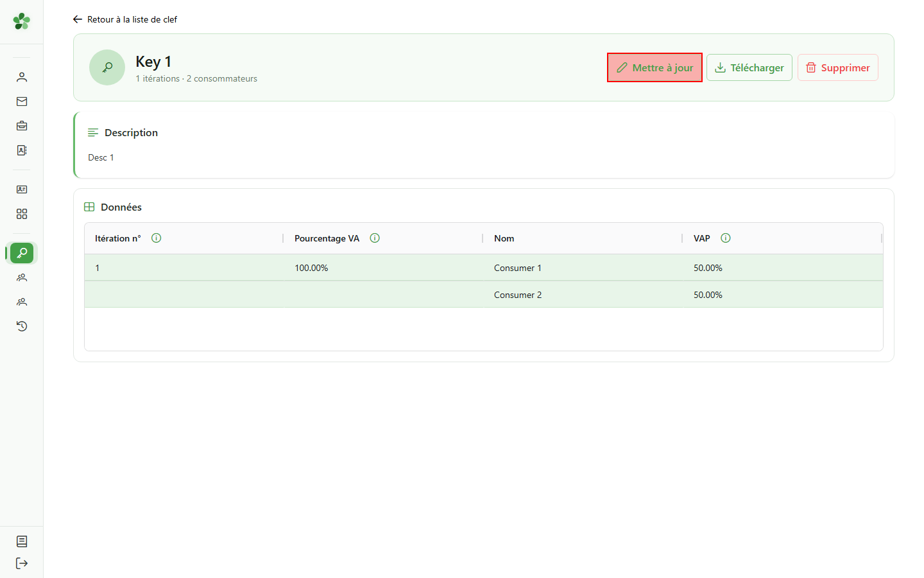
Task: Click the logout icon in the sidebar
Action: click(22, 563)
